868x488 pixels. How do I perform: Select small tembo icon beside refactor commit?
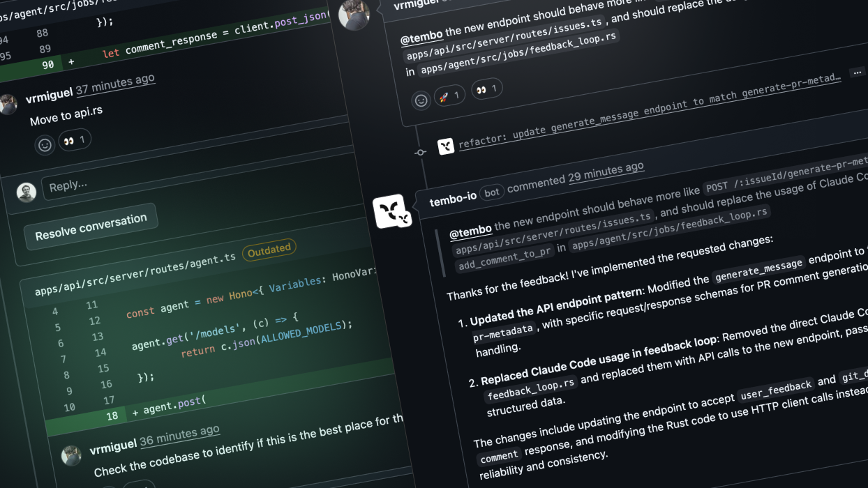pyautogui.click(x=446, y=146)
